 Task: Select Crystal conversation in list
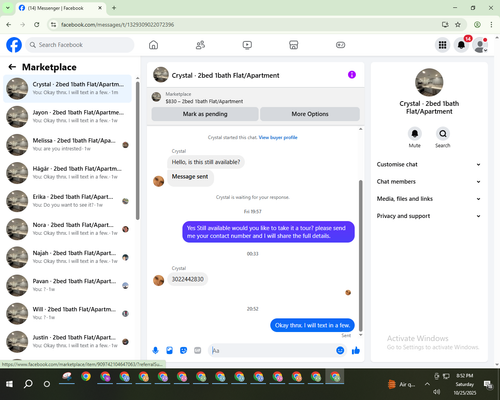(67, 89)
